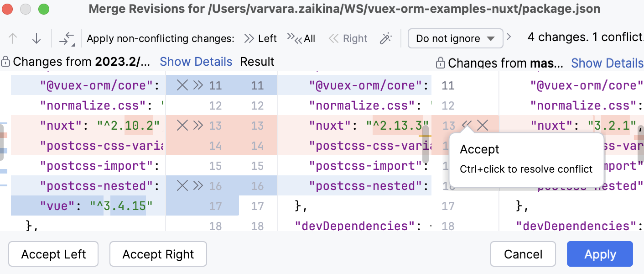Click the Apply button
The height and width of the screenshot is (274, 644).
pos(600,254)
